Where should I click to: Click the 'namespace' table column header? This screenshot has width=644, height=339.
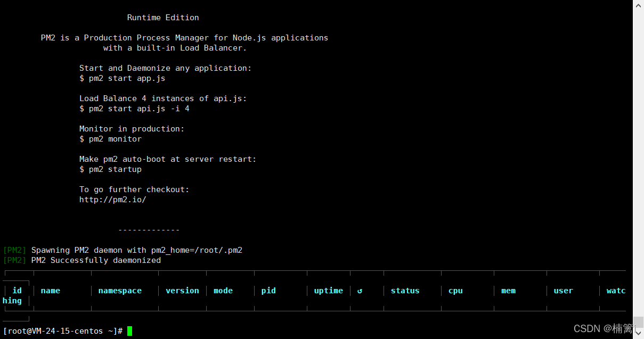pos(120,291)
